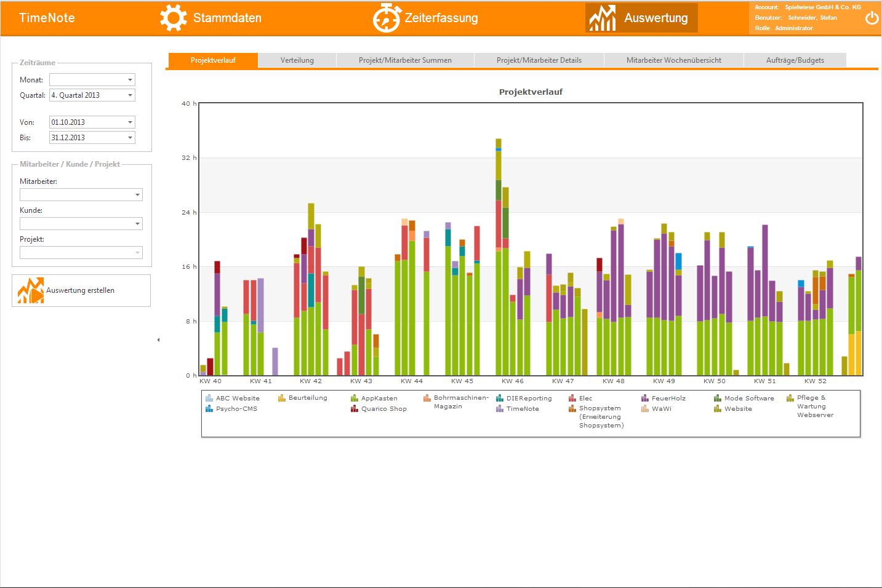The height and width of the screenshot is (588, 882).
Task: Click the Auswertung chart icon
Action: [602, 18]
